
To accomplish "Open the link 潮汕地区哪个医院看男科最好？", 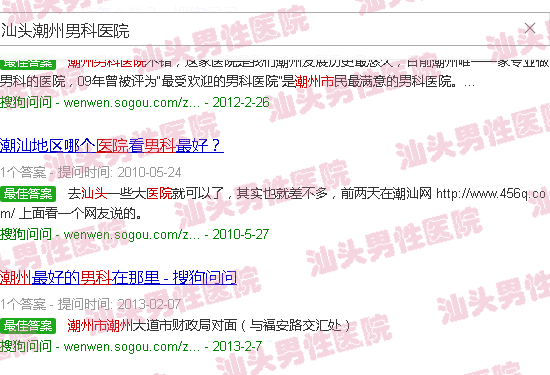I will pos(112,145).
